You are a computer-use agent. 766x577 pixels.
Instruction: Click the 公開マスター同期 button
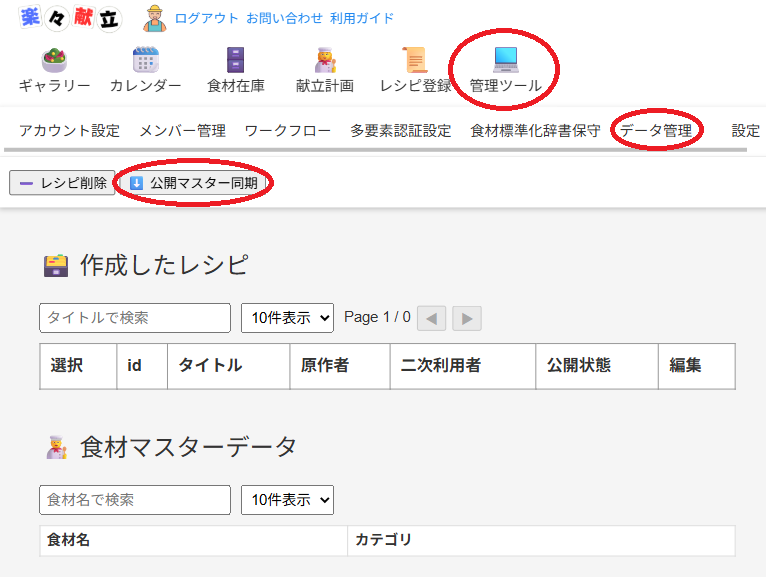[x=193, y=183]
